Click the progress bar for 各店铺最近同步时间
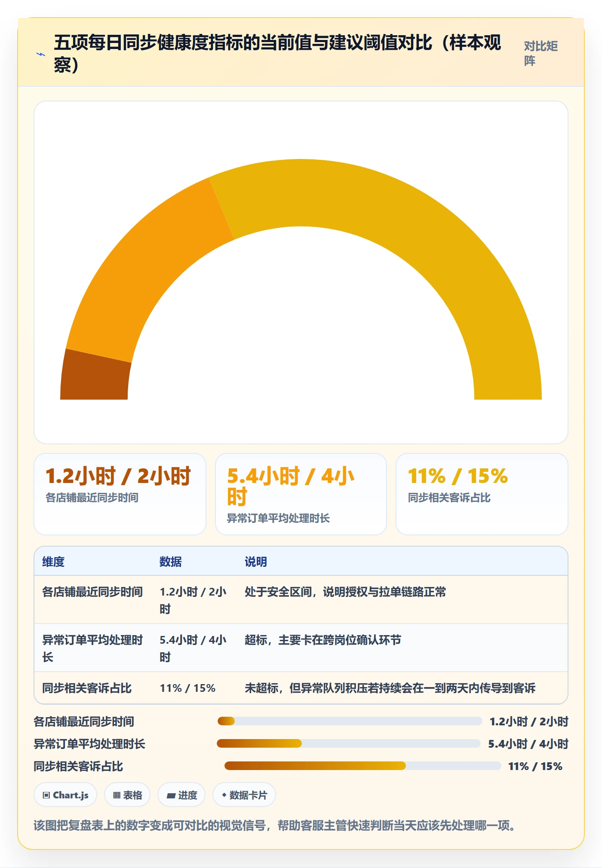This screenshot has width=602, height=868. tap(350, 721)
